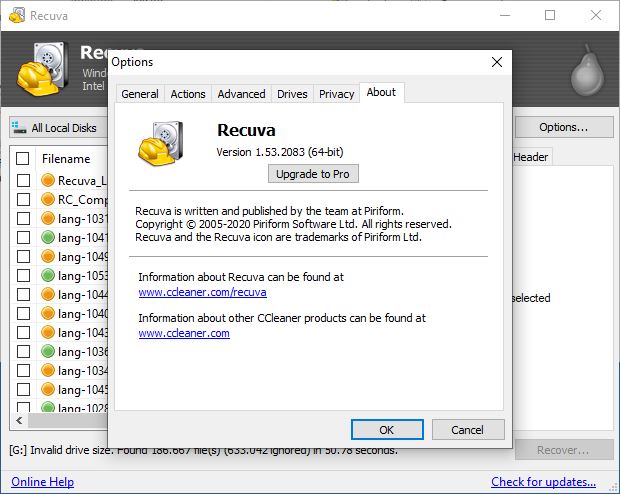Switch to the General tab
Screen dimensions: 620x494
pos(140,94)
